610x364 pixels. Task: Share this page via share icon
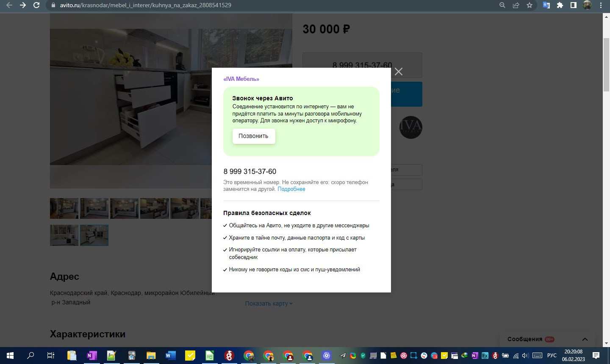pos(516,5)
